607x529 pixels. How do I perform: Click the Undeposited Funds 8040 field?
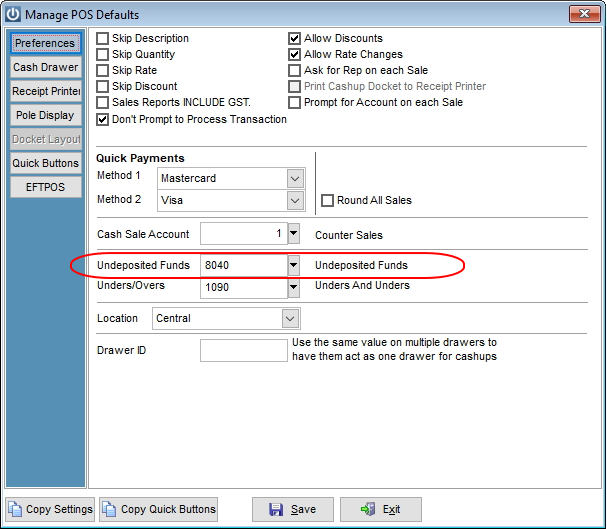(x=244, y=265)
